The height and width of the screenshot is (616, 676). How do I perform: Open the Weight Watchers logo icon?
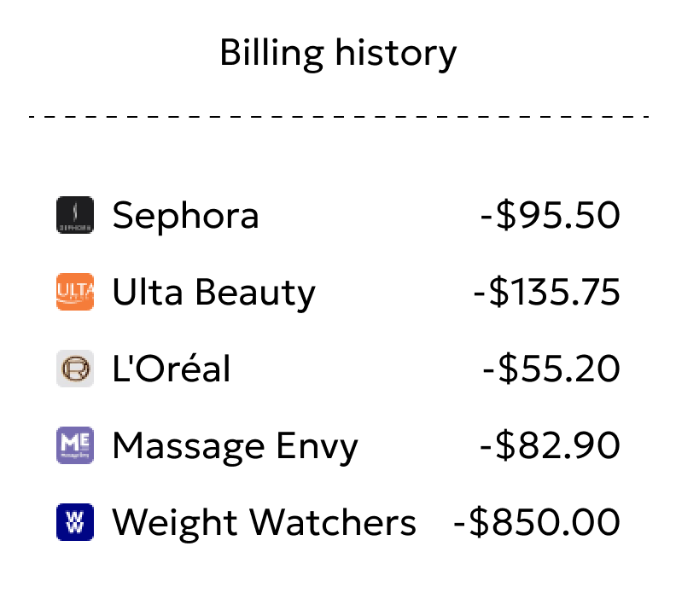74,522
